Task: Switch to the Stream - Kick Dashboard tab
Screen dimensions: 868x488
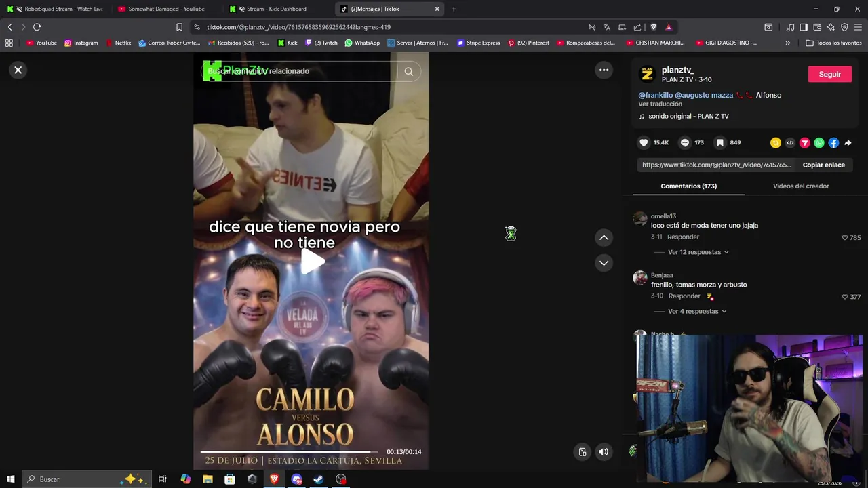Action: [x=278, y=9]
